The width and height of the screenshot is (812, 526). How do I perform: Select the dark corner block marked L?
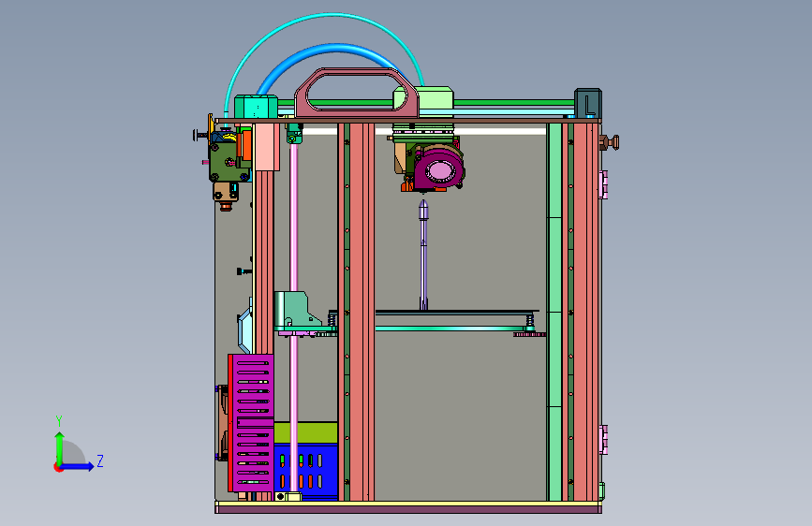(588, 103)
